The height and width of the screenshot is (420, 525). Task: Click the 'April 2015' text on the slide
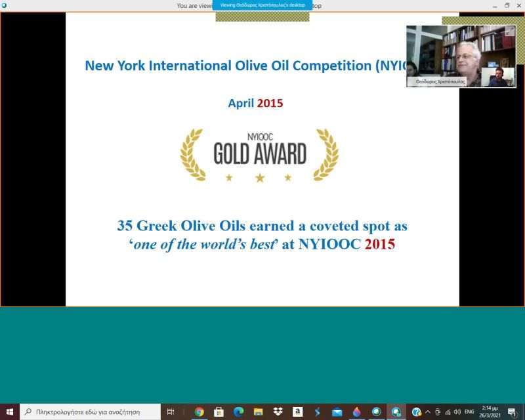tap(255, 103)
